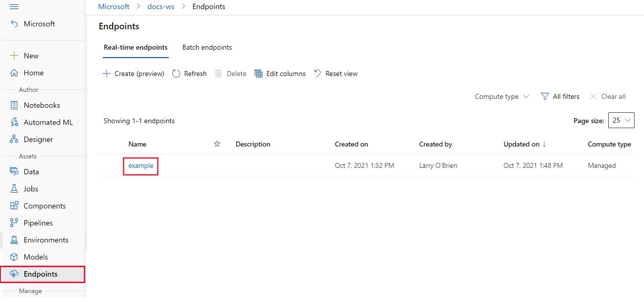Click the hamburger menu icon

coord(14,6)
